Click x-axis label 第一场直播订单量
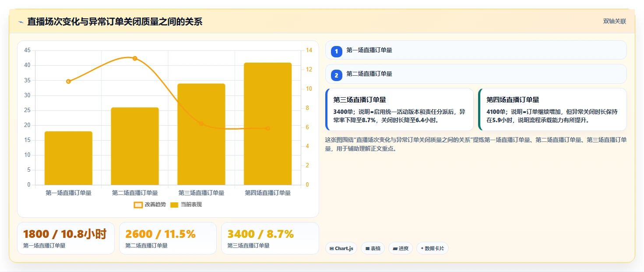This screenshot has width=644, height=272. click(x=68, y=193)
